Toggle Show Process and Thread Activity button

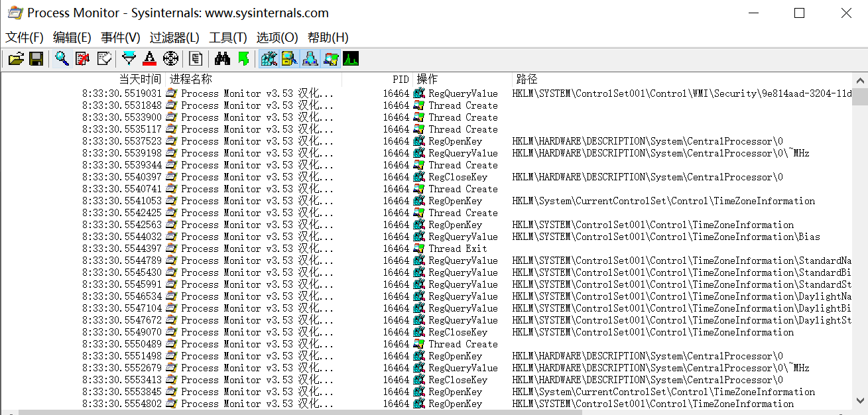330,59
